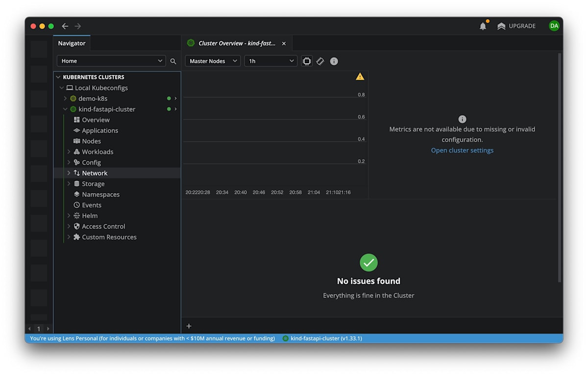This screenshot has height=376, width=588.
Task: Click the Access Control shield icon
Action: coord(76,226)
